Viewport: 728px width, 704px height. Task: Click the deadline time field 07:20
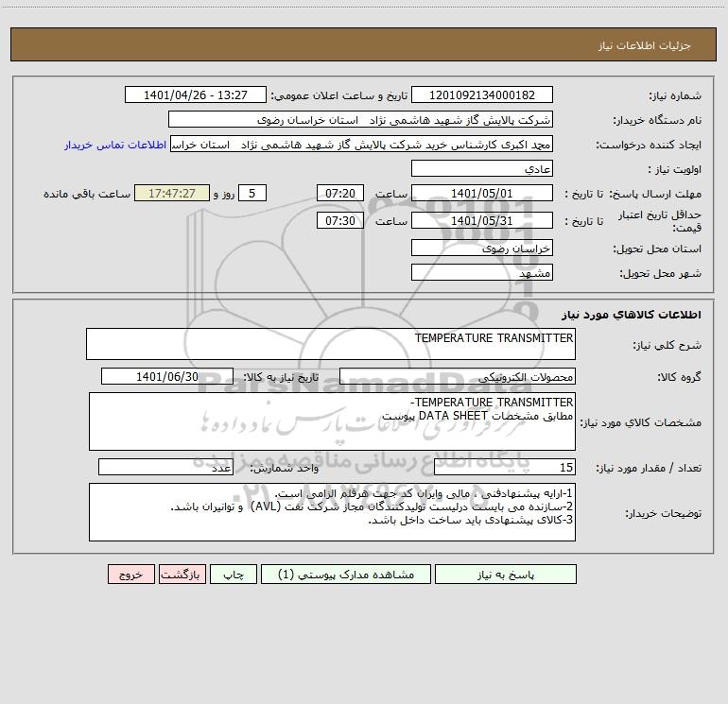click(x=339, y=193)
